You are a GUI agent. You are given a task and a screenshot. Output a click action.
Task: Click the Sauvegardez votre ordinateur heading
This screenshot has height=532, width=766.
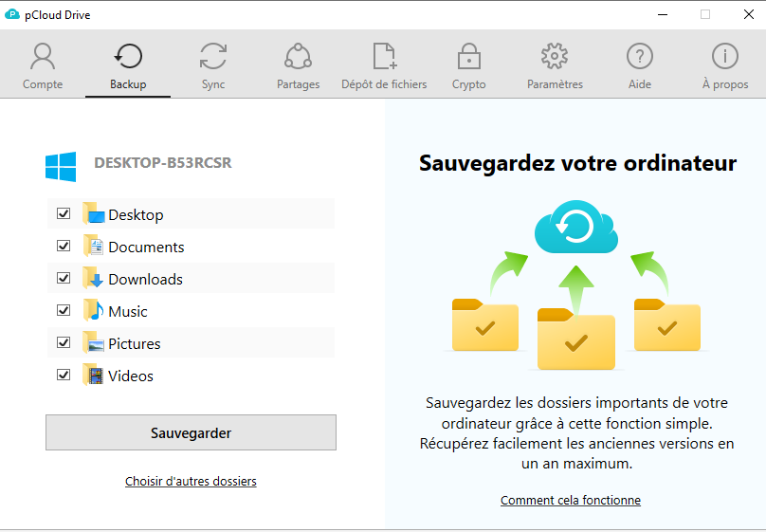(577, 163)
